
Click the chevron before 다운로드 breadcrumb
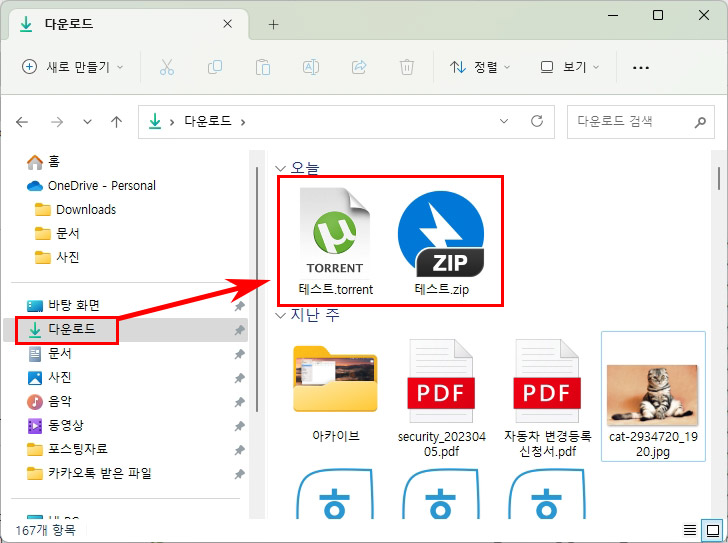point(172,123)
